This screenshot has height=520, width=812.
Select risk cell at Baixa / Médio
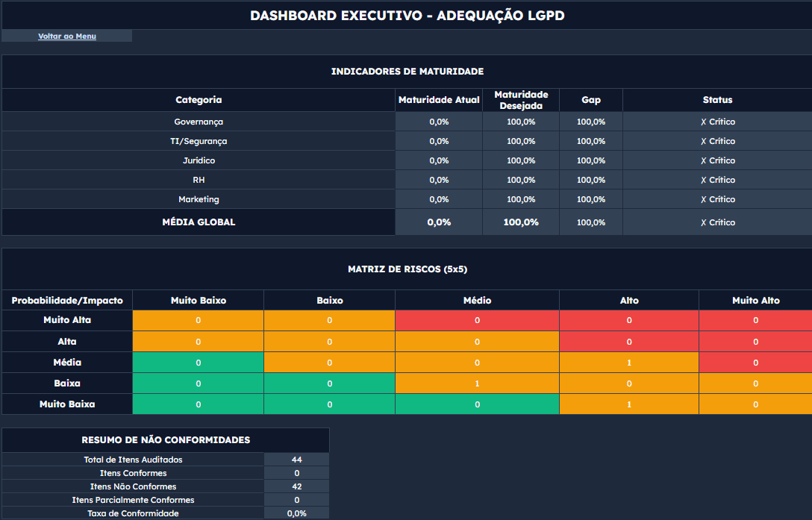point(477,383)
